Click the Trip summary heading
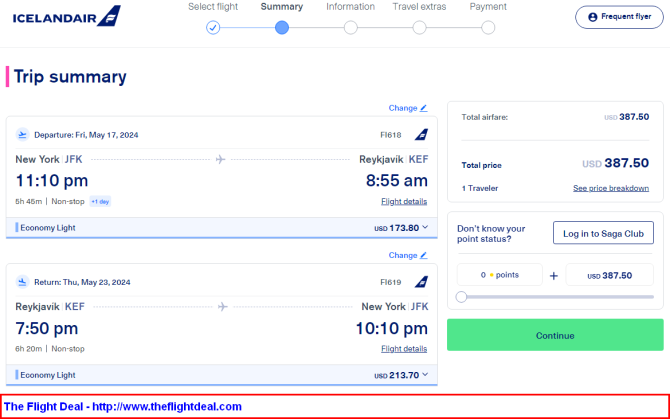 (x=70, y=77)
